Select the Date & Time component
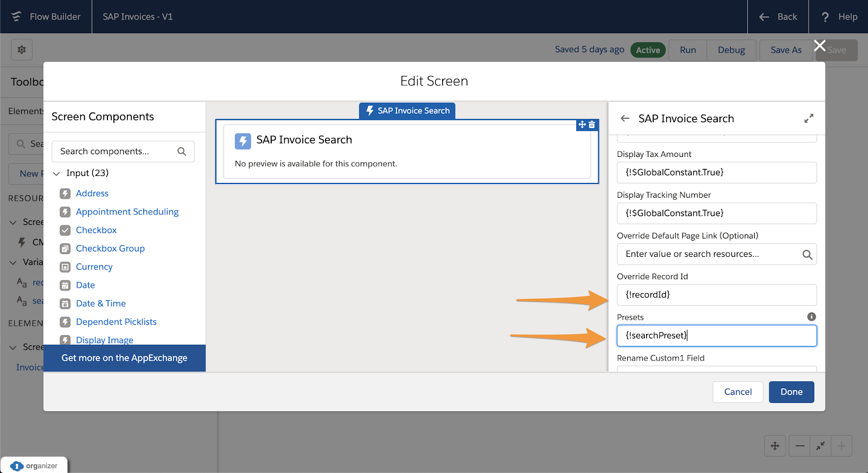868x473 pixels. (100, 304)
